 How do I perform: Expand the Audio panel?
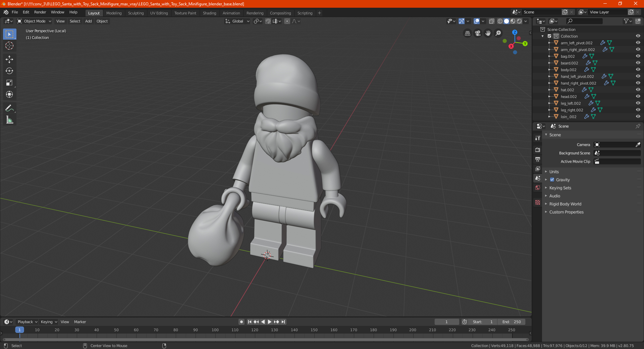(554, 196)
